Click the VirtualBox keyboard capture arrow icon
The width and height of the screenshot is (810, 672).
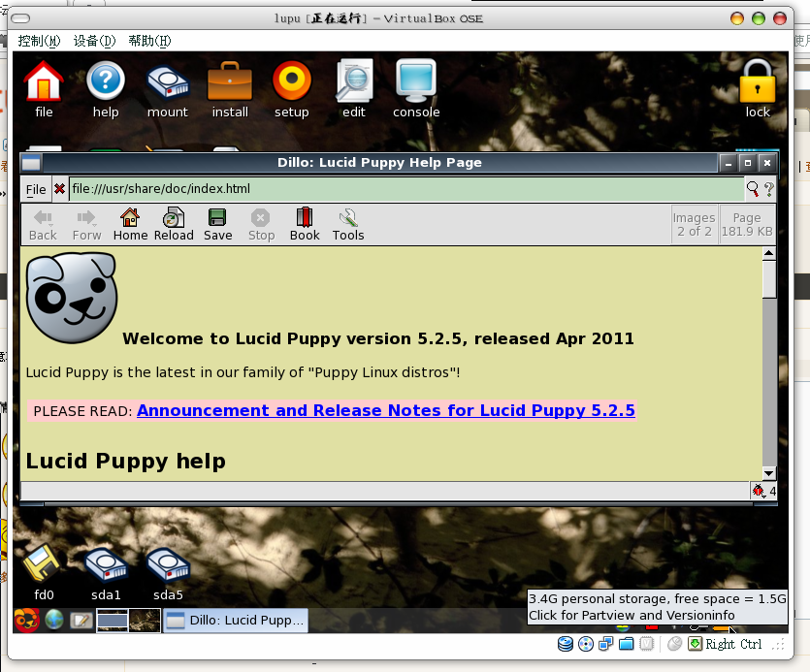[x=695, y=644]
